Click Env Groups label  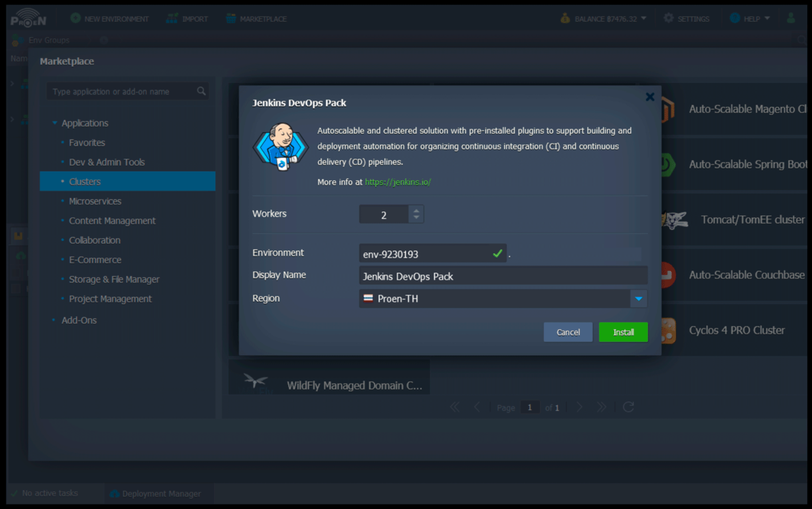coord(49,40)
